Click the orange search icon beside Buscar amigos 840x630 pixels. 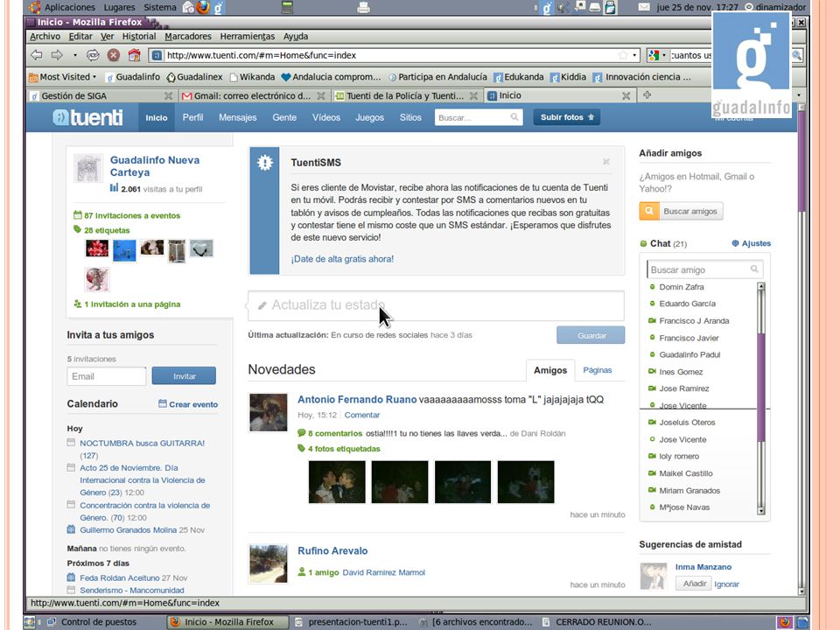point(648,211)
